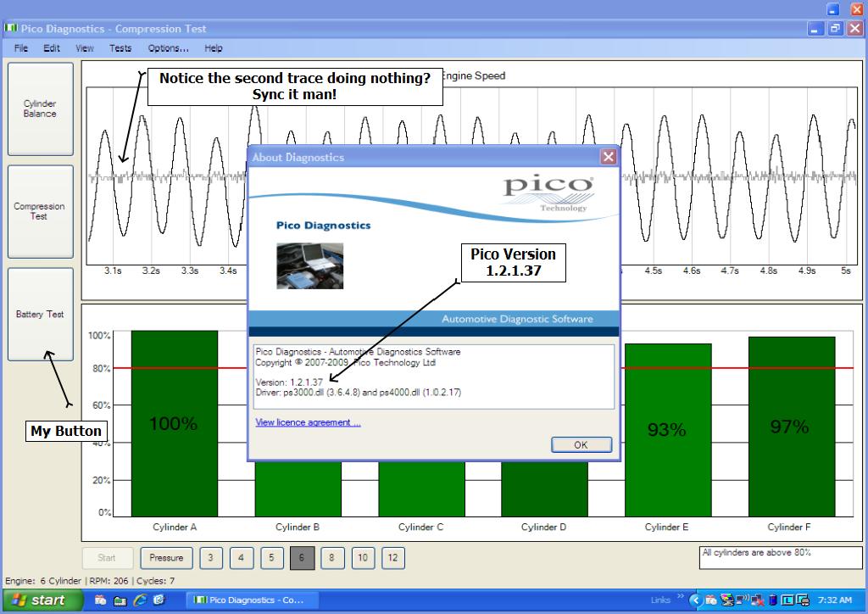Open the File menu
This screenshot has width=868, height=614.
point(21,48)
